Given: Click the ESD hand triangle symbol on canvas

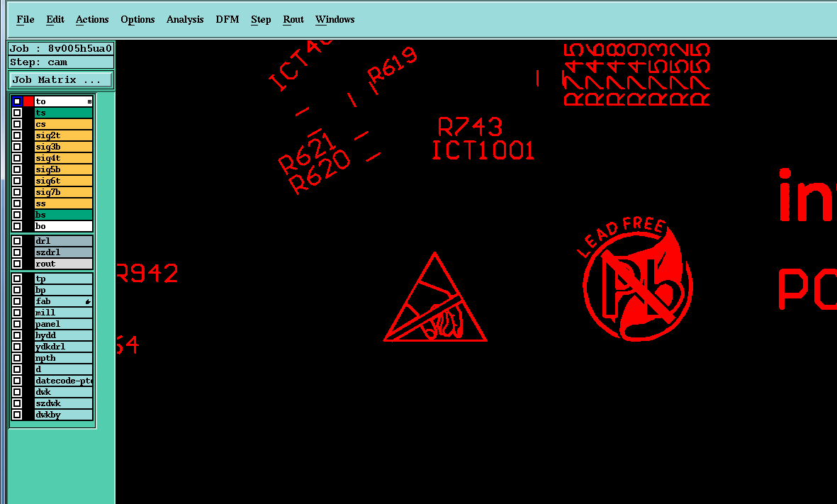Looking at the screenshot, I should tap(435, 297).
